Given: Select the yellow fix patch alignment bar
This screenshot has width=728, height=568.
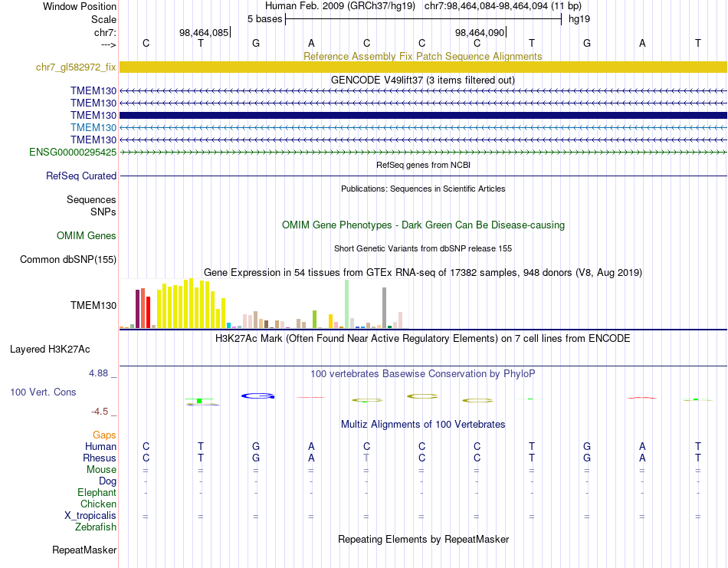Looking at the screenshot, I should point(423,67).
